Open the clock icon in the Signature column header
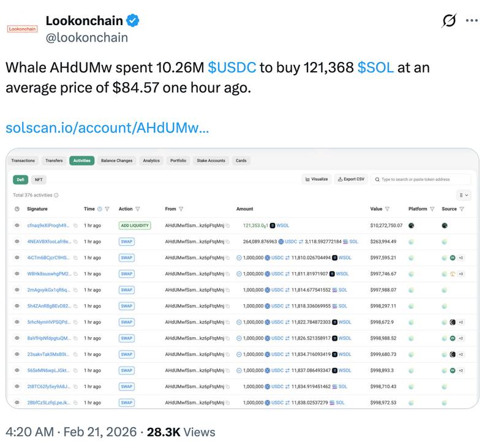 (17, 208)
